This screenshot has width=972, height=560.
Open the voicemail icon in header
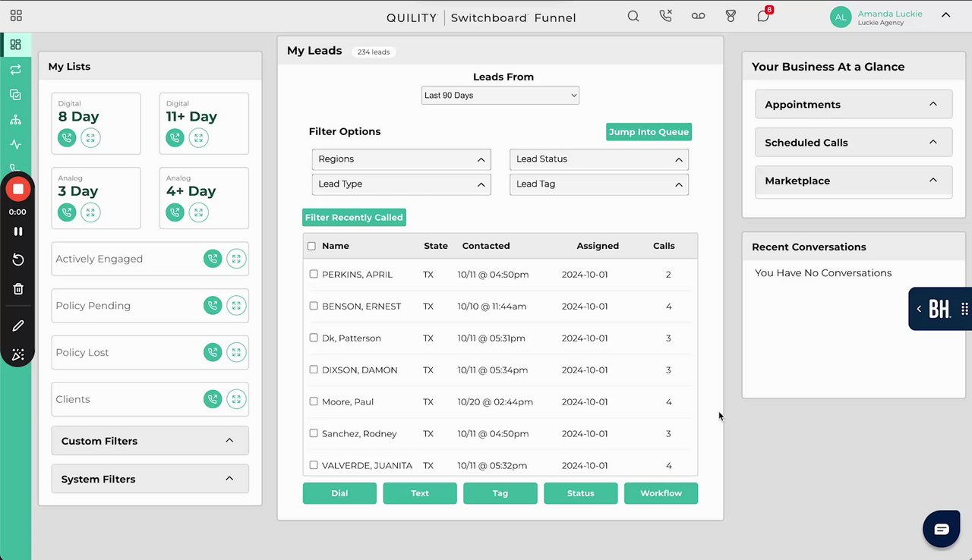[698, 16]
